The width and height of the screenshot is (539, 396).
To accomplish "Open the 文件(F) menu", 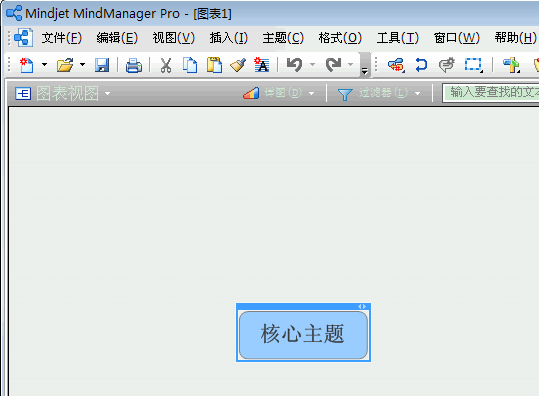I will click(x=62, y=37).
